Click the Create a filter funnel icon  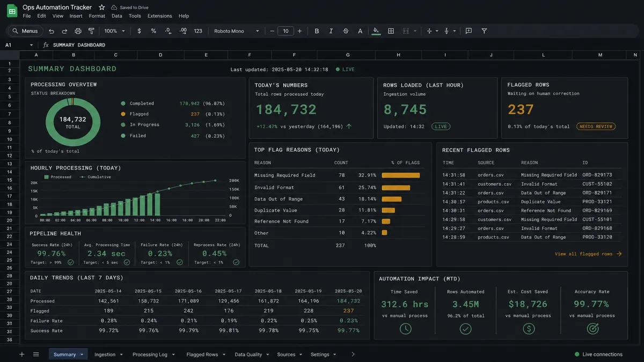(484, 31)
